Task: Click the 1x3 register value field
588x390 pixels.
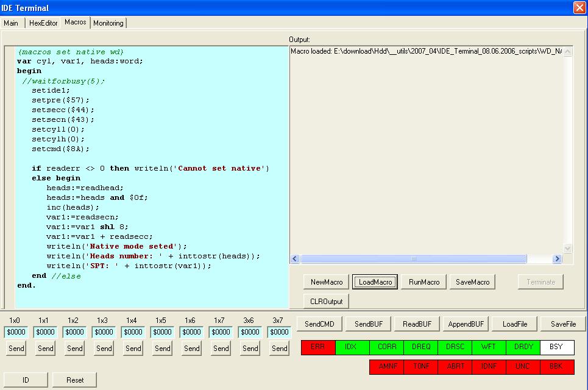Action: (104, 332)
